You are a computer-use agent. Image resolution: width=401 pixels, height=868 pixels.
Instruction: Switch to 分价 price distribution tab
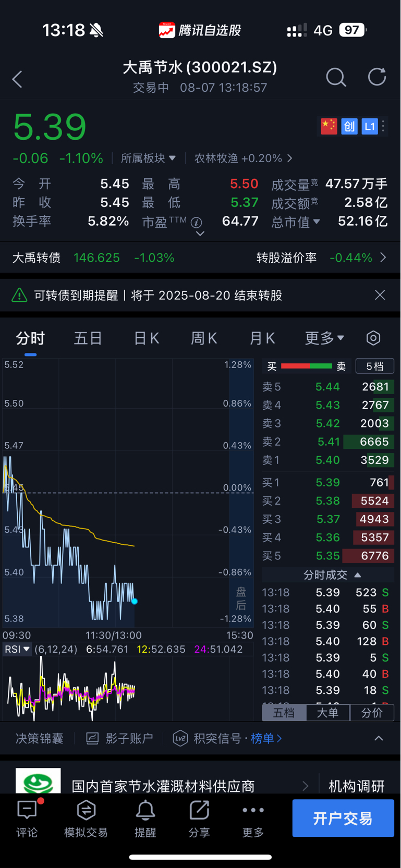tap(372, 713)
